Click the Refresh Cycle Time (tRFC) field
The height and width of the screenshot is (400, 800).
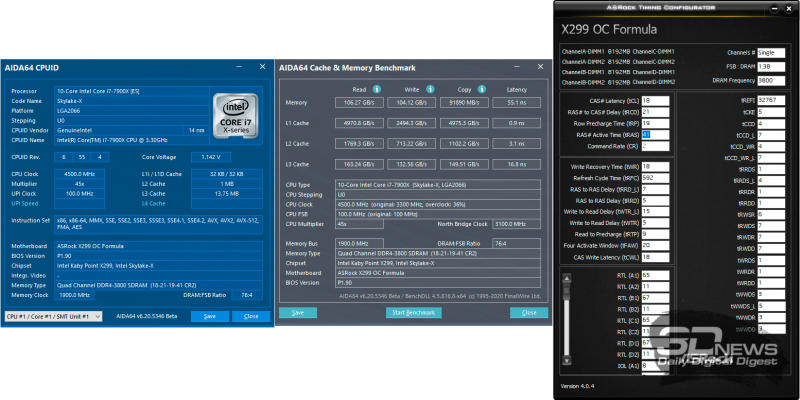(655, 178)
